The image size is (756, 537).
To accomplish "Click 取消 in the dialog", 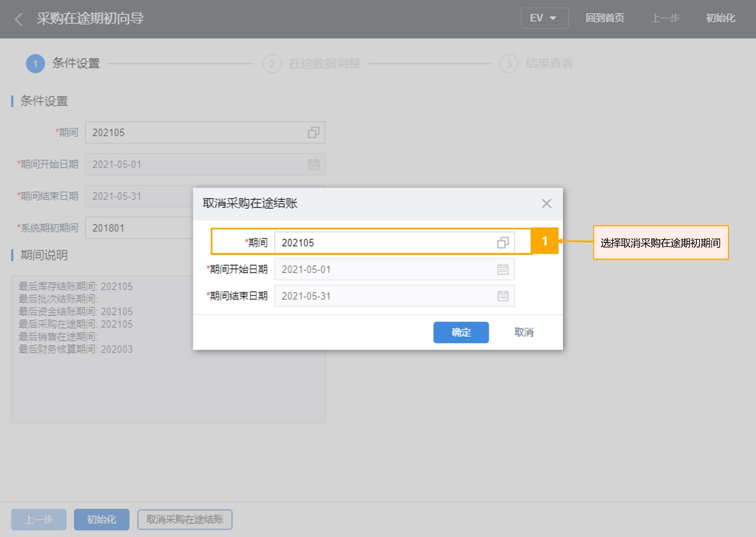I will 524,332.
